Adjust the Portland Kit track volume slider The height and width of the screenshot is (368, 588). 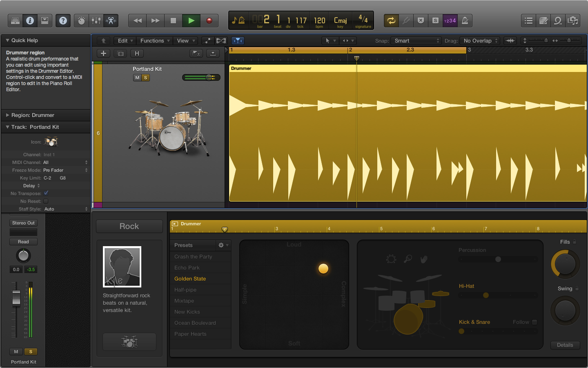[201, 77]
